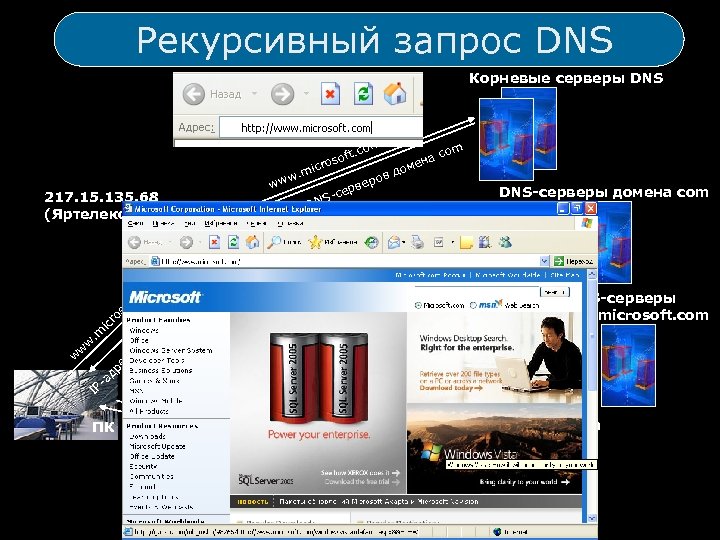The image size is (720, 540).
Task: Open the dropdown arrow next to Назад in the upper snippet
Action: (254, 94)
